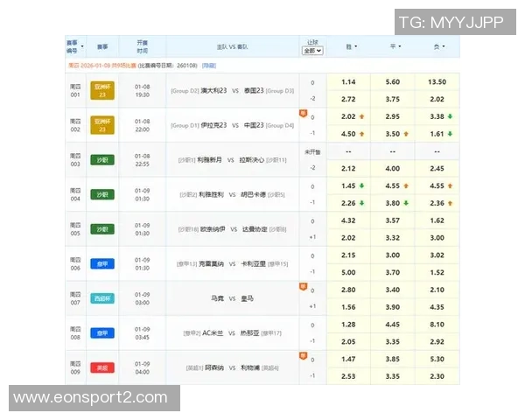Click the 开赛时间 column header
This screenshot has height=420, width=525.
coord(143,47)
